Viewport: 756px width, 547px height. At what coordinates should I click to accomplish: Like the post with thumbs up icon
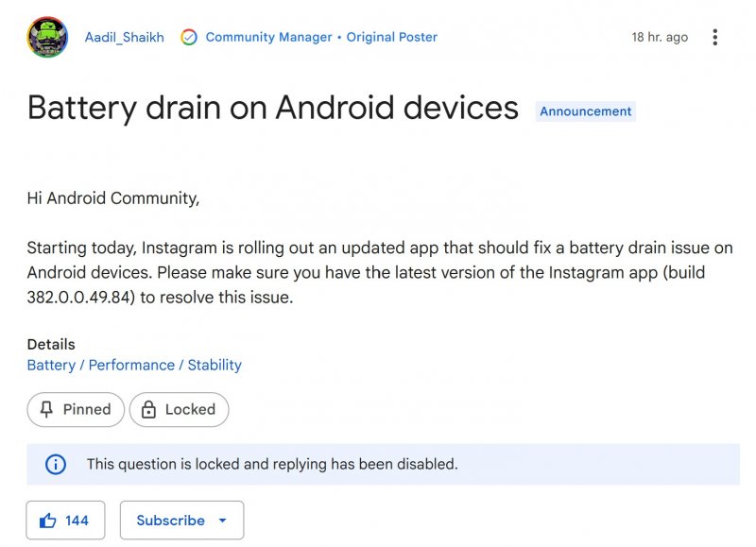click(x=48, y=521)
